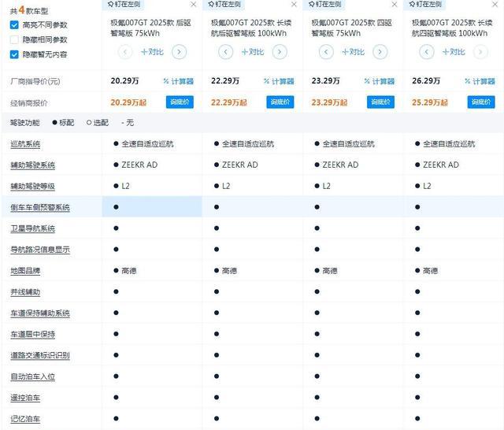
Task: Add 四驱智驾版 75kWh to 对比
Action: pos(353,52)
